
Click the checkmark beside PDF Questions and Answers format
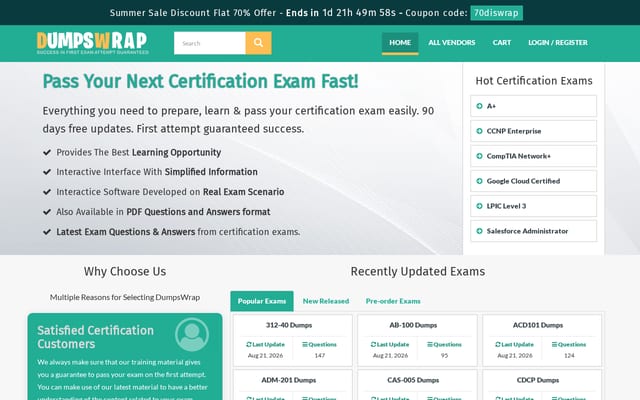point(47,212)
